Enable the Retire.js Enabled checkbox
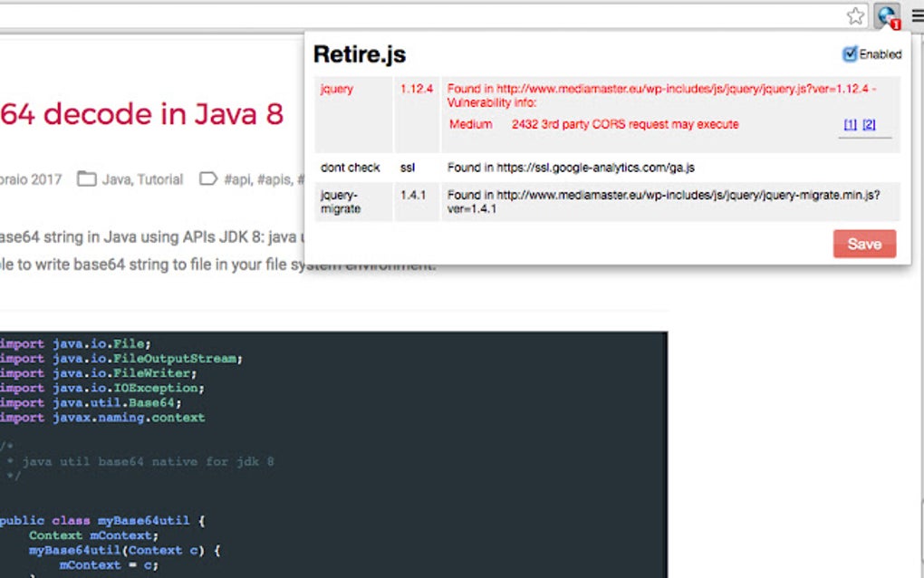 (850, 54)
